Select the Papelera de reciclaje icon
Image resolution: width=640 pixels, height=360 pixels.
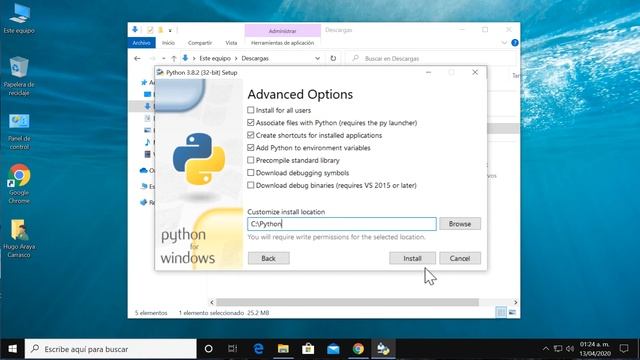pyautogui.click(x=19, y=76)
